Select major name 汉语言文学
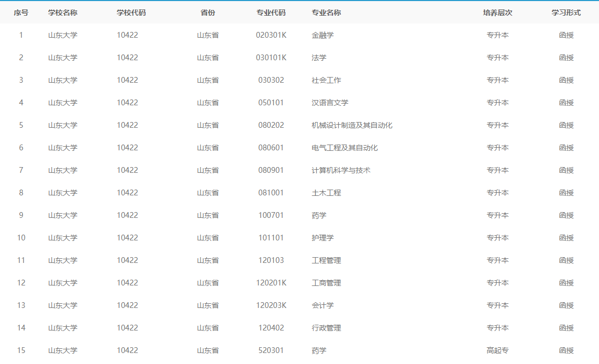This screenshot has width=599, height=364. [x=330, y=103]
